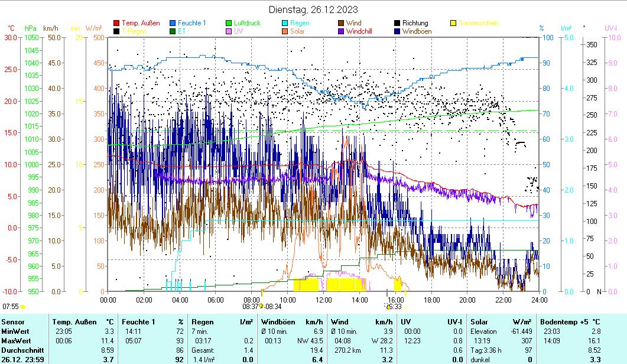Click the Windböen column header
Screen dimensions: 627x364
(x=279, y=321)
